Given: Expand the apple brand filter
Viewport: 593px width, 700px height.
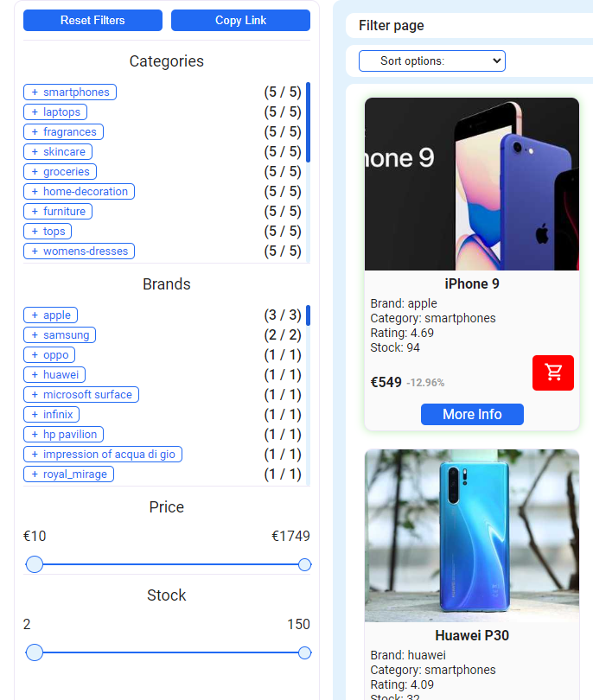Looking at the screenshot, I should tap(50, 315).
